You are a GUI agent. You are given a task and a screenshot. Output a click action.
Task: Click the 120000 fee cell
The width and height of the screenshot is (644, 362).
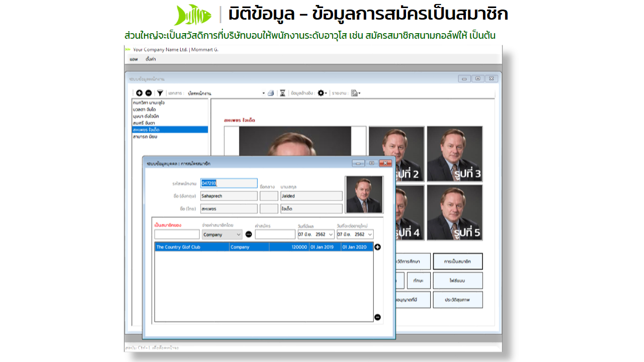click(x=289, y=247)
